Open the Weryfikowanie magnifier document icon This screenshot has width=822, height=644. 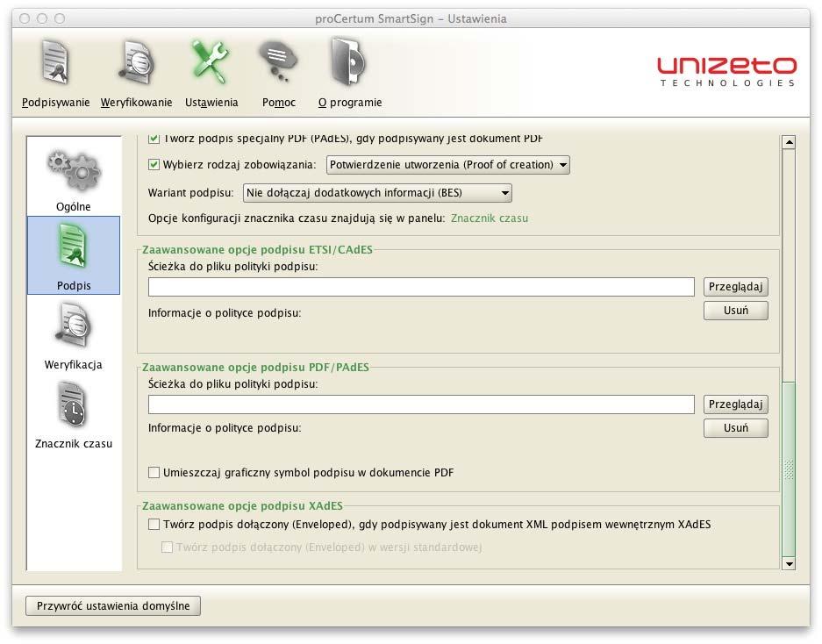[136, 63]
